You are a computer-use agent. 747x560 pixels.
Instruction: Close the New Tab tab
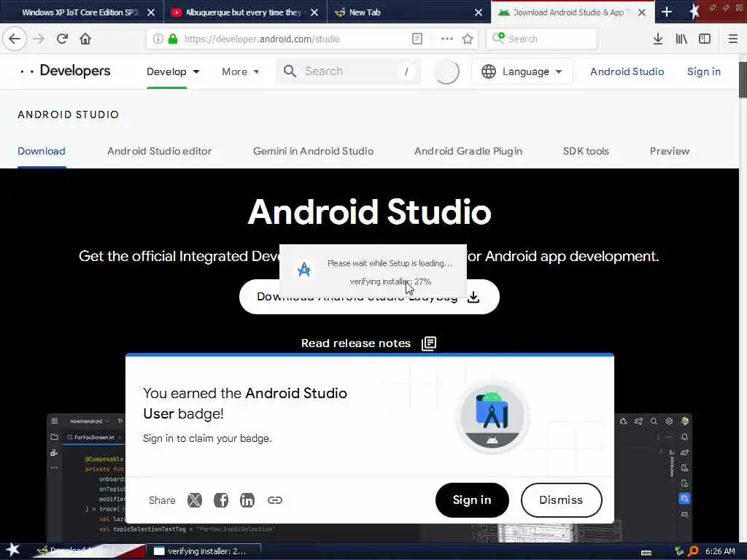[x=479, y=12]
